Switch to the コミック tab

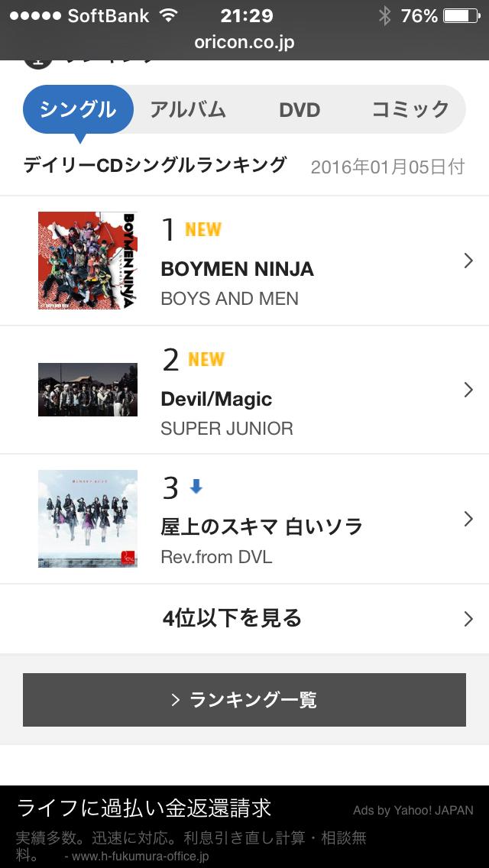click(x=410, y=110)
